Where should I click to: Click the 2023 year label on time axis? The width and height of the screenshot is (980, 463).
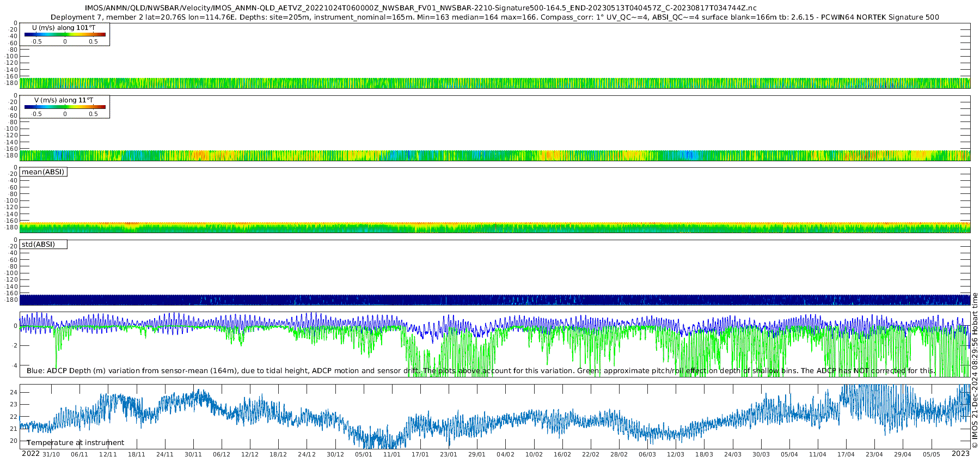(960, 454)
